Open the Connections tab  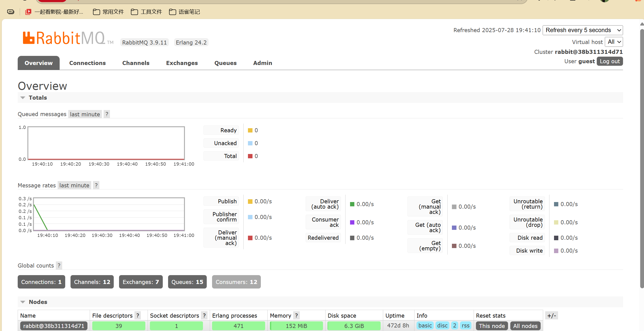coord(87,63)
